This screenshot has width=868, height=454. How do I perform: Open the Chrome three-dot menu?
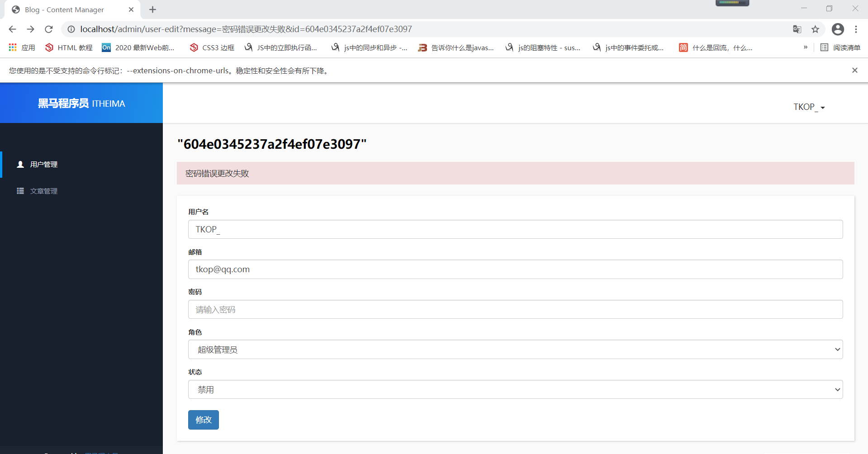tap(856, 29)
